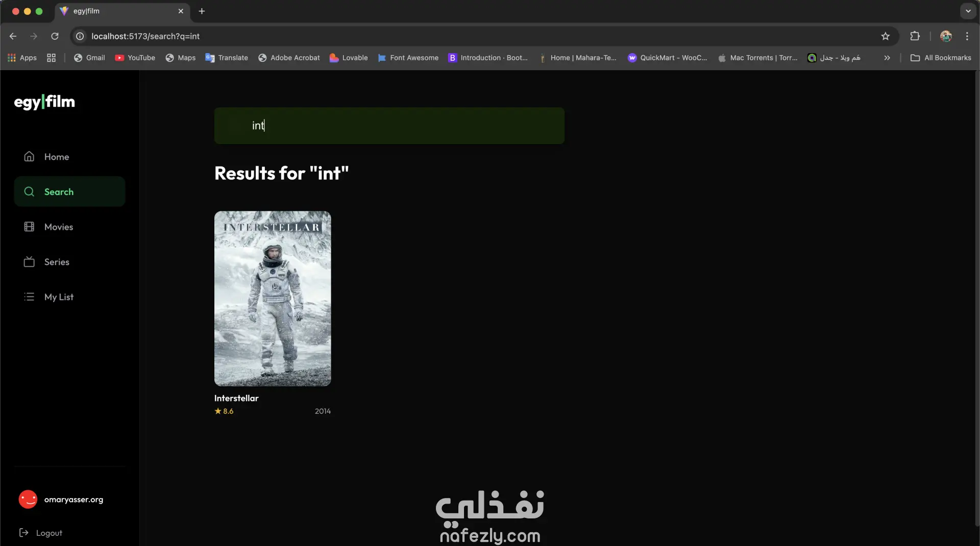Open the Interstellar poster thumbnail
980x546 pixels.
[273, 298]
